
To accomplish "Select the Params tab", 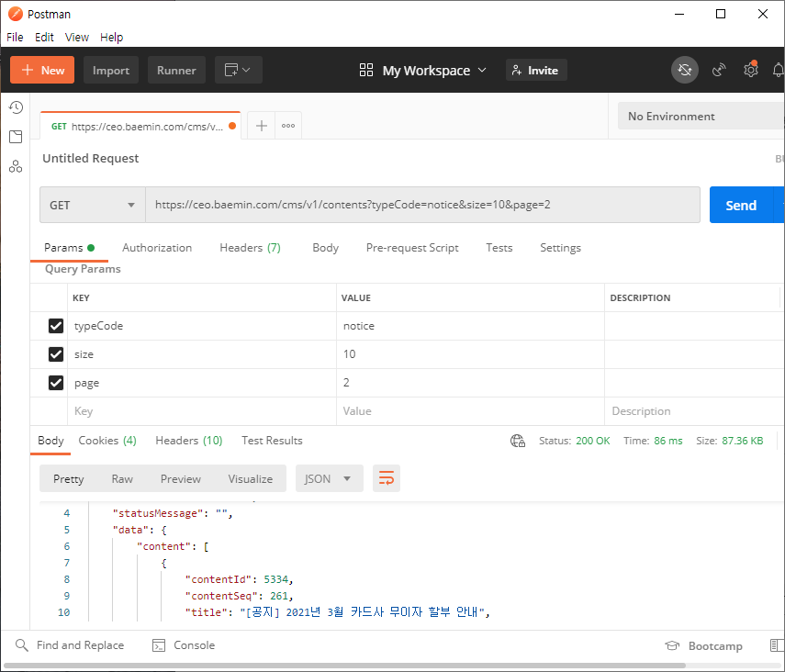I will [x=69, y=248].
